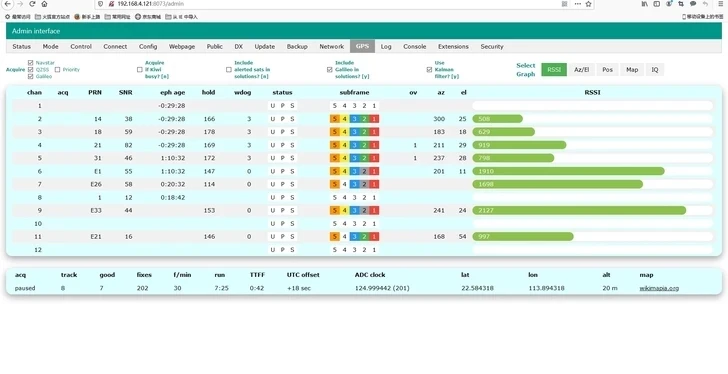
Task: Open the browser library icon
Action: coord(644,4)
